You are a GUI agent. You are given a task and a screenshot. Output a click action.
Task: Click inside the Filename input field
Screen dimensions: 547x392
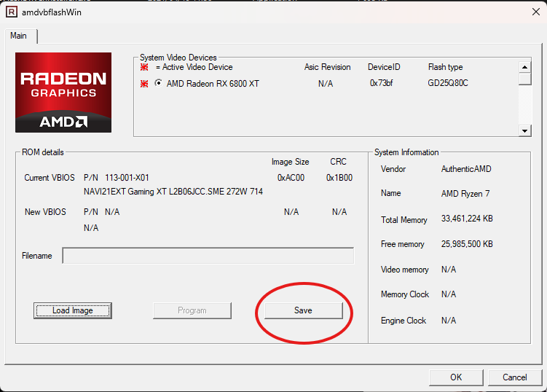tap(208, 256)
